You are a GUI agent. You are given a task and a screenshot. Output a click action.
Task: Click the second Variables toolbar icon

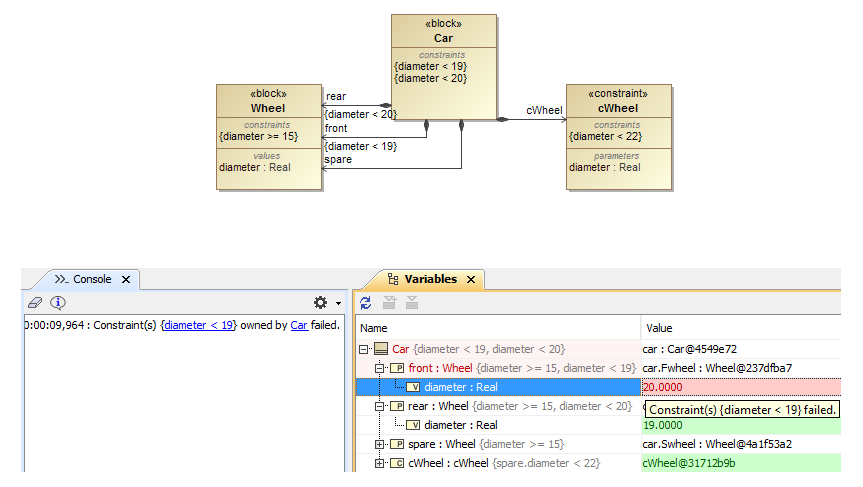[x=390, y=302]
